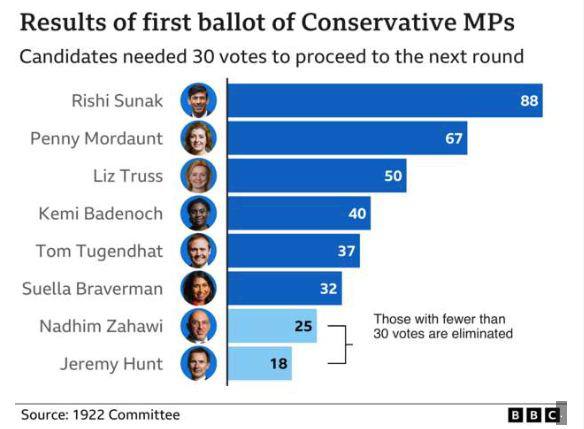Click the chart title heading

267,22
